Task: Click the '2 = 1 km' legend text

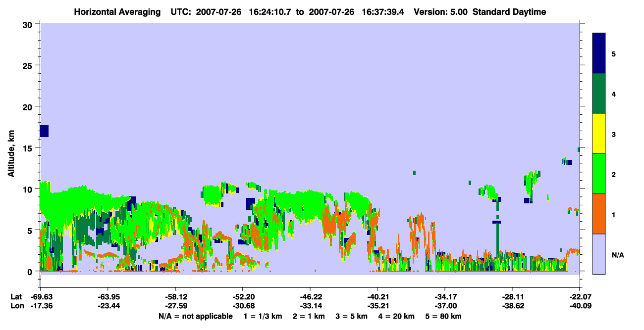Action: 310,316
